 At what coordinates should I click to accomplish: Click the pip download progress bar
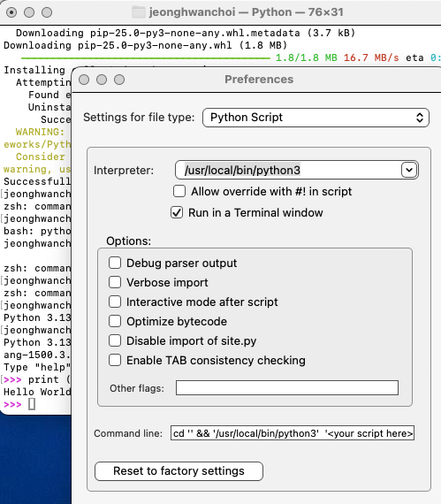(146, 58)
